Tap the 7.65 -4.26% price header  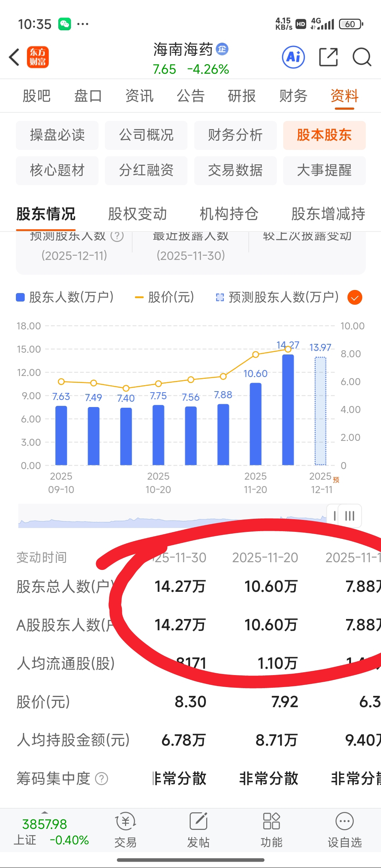pos(191,69)
